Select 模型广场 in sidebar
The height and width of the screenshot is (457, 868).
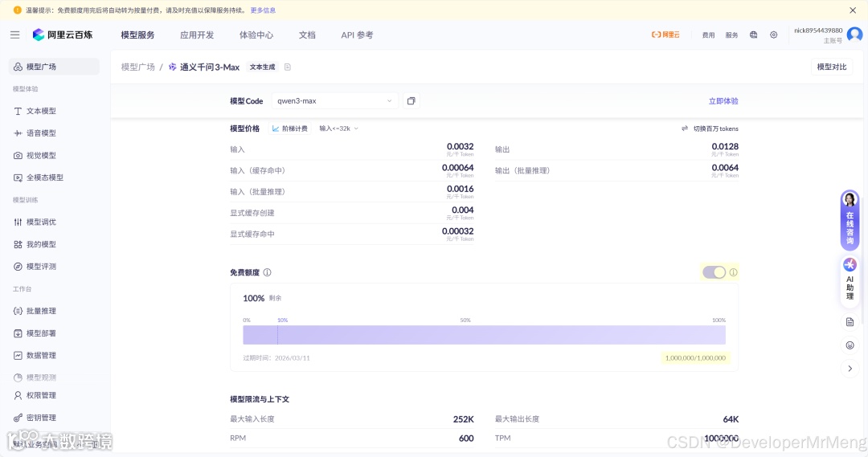point(55,67)
